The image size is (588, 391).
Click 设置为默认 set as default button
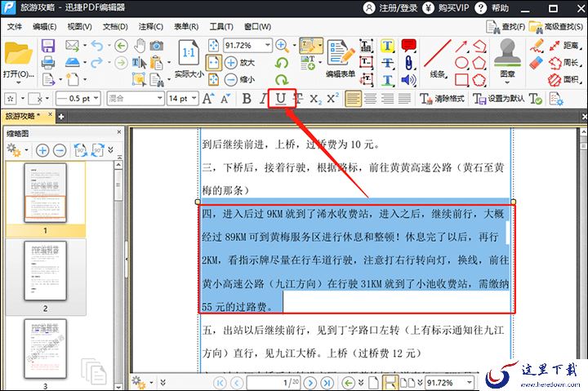[x=499, y=99]
